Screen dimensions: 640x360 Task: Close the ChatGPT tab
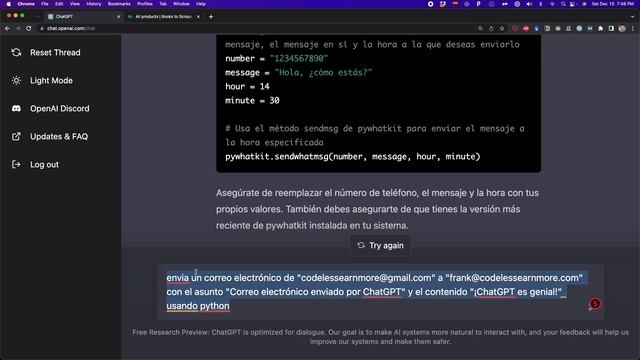(118, 17)
